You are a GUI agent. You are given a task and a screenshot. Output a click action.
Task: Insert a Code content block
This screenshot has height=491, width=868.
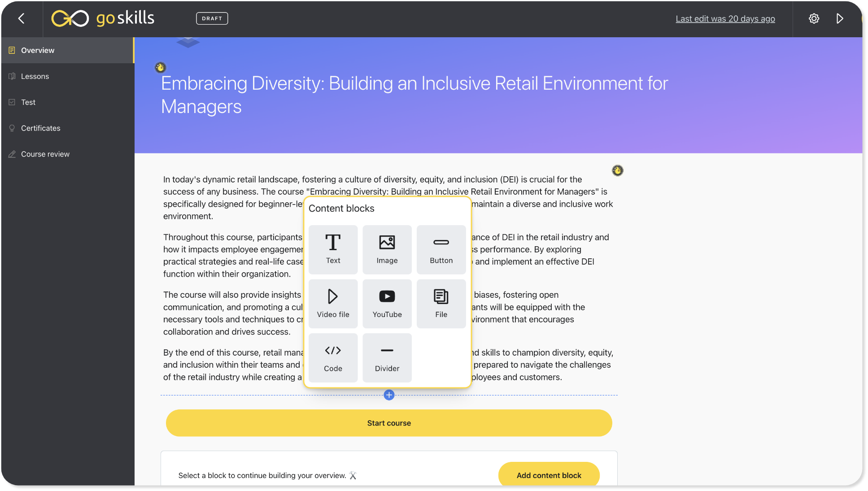pyautogui.click(x=333, y=357)
